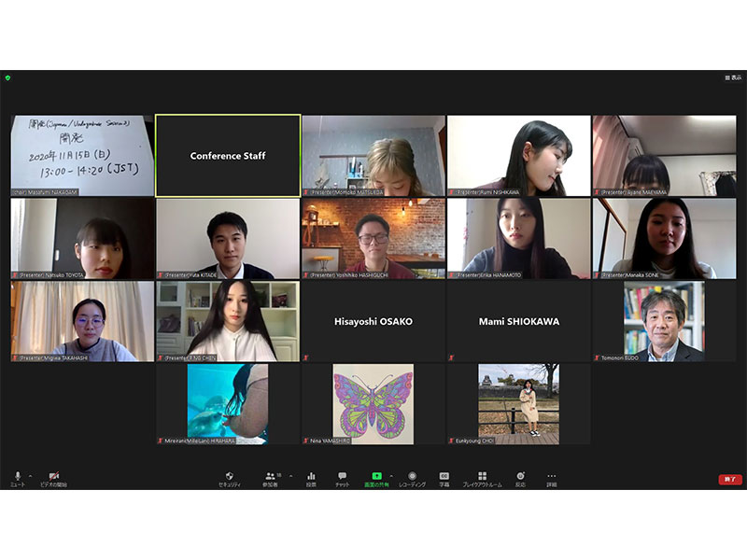Mute the microphone in the toolbar
This screenshot has height=560, width=747.
pyautogui.click(x=17, y=478)
